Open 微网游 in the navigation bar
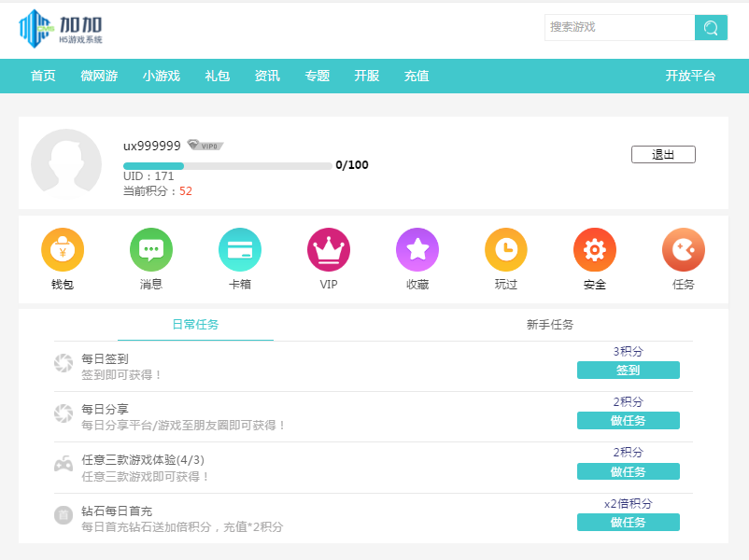 (99, 77)
